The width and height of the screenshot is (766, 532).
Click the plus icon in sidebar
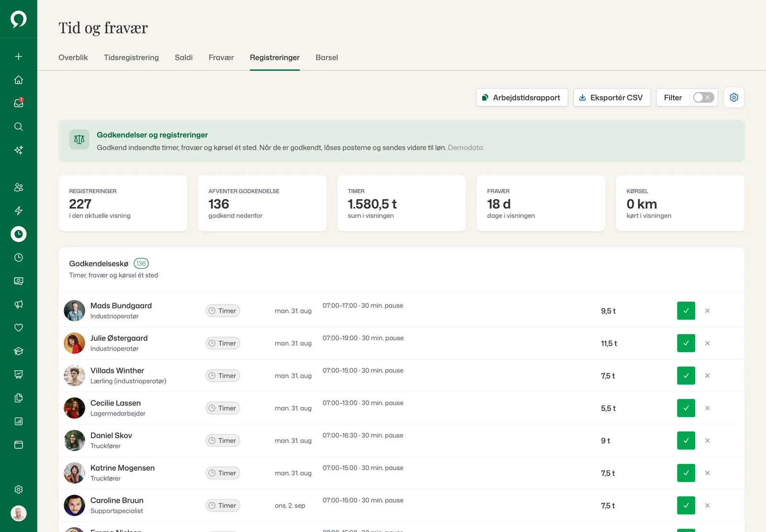coord(19,57)
